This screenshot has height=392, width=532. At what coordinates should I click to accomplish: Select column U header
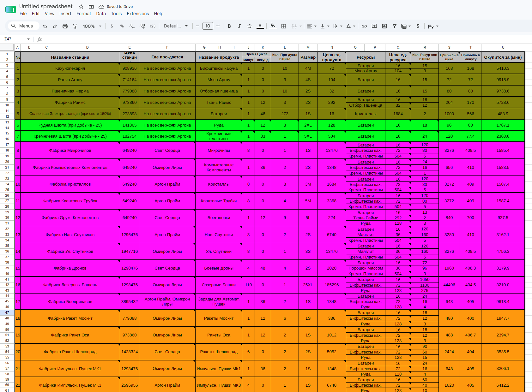(503, 47)
